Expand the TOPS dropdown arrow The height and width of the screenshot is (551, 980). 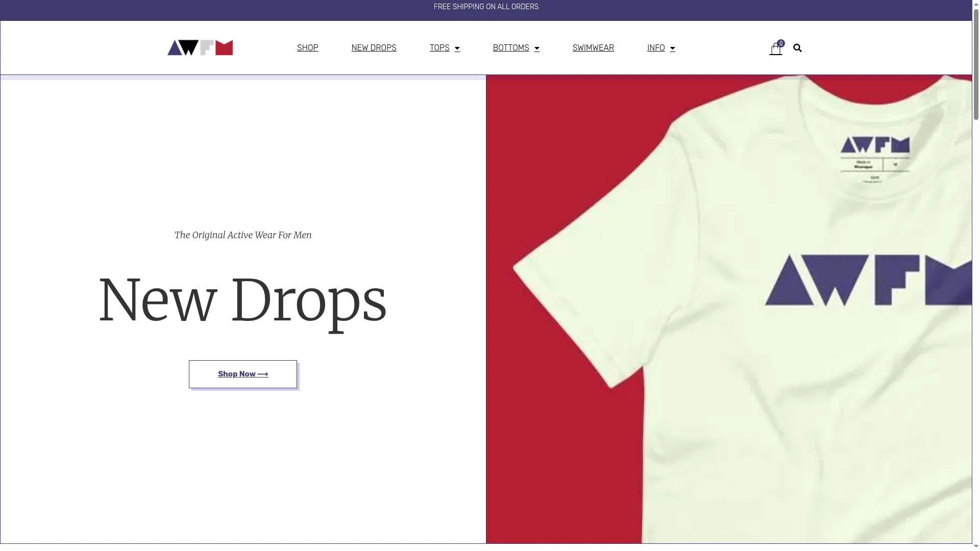click(x=457, y=48)
